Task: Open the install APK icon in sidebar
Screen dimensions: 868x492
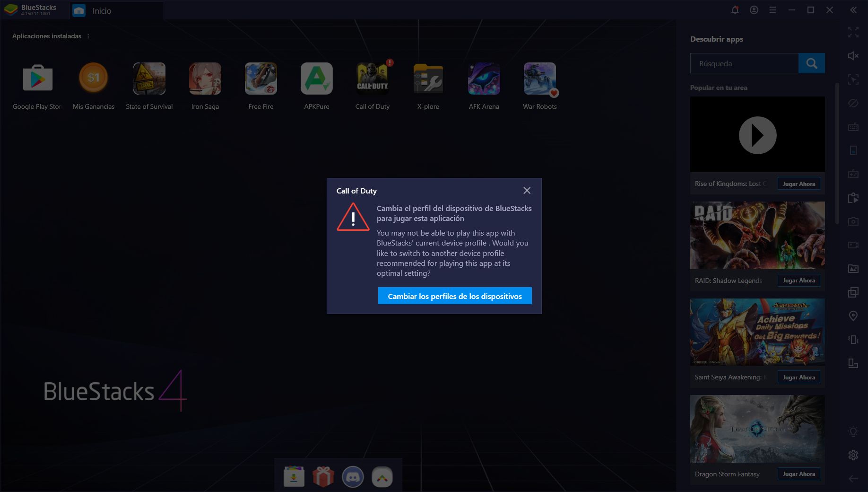Action: point(853,198)
